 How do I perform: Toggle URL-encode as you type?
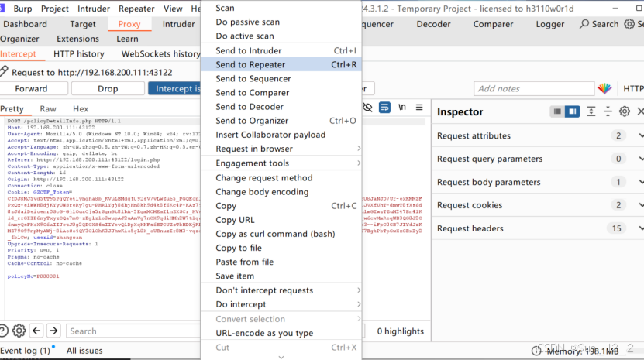click(x=281, y=333)
